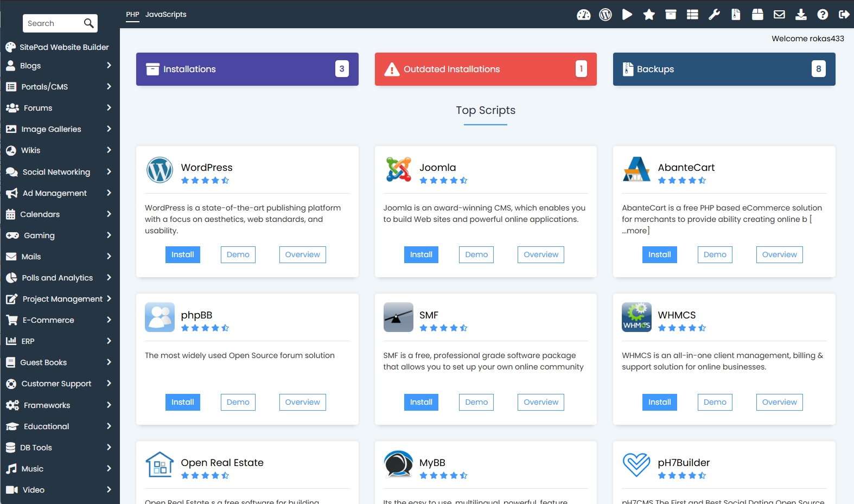The width and height of the screenshot is (854, 504).
Task: Install phpBB
Action: point(183,402)
